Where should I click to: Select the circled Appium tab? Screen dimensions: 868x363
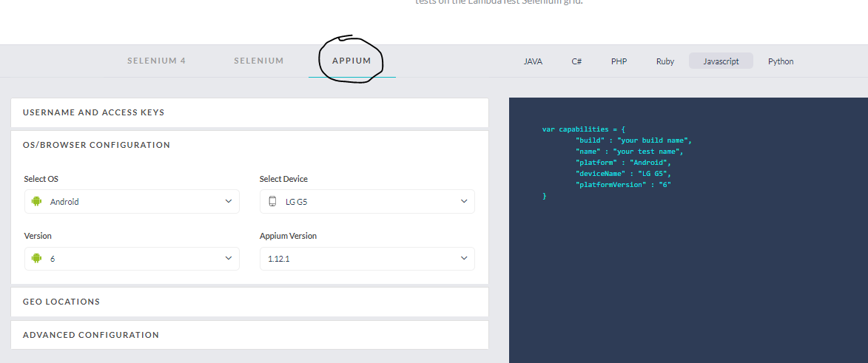tap(351, 61)
